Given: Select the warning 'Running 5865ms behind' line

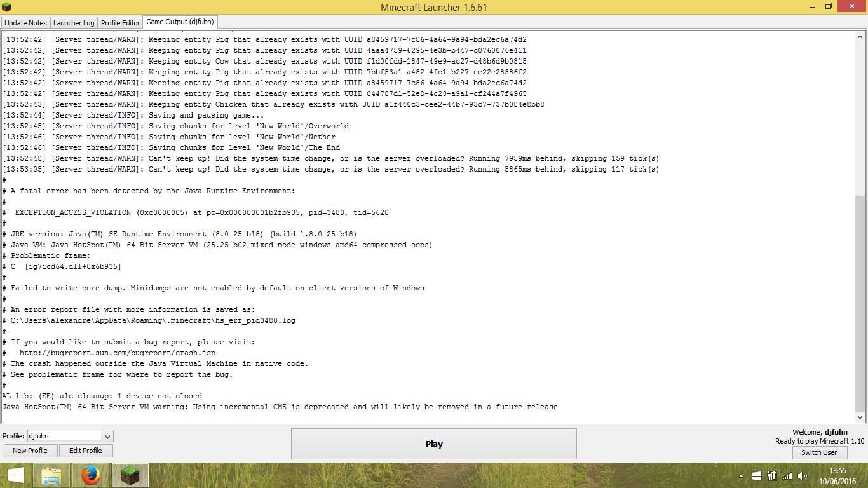Looking at the screenshot, I should coord(331,169).
